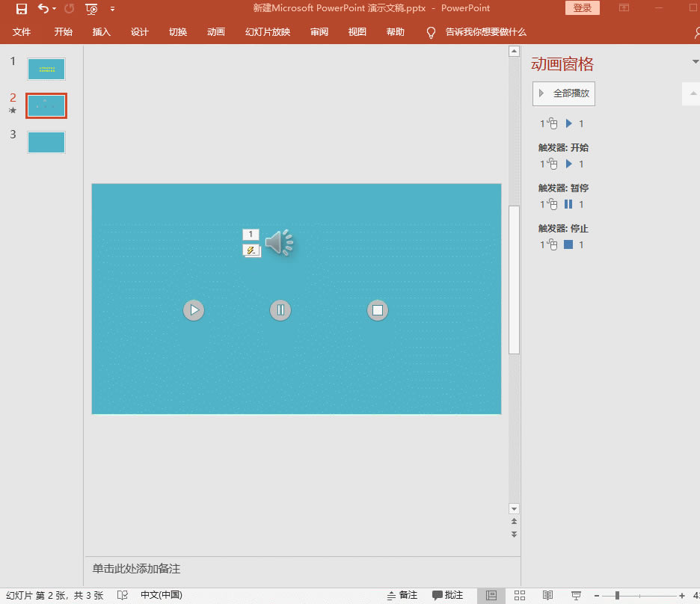Toggle the 备注 notes pane
This screenshot has width=700, height=604.
pyautogui.click(x=402, y=595)
